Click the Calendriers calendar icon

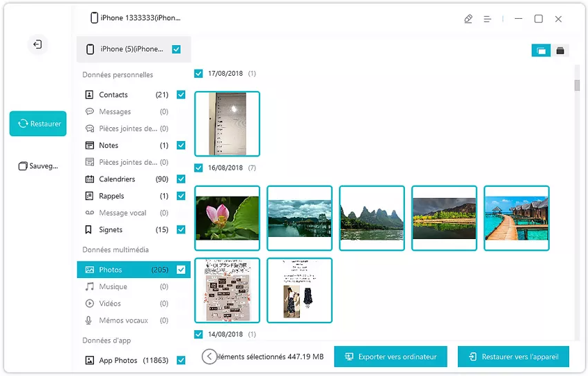pos(90,179)
